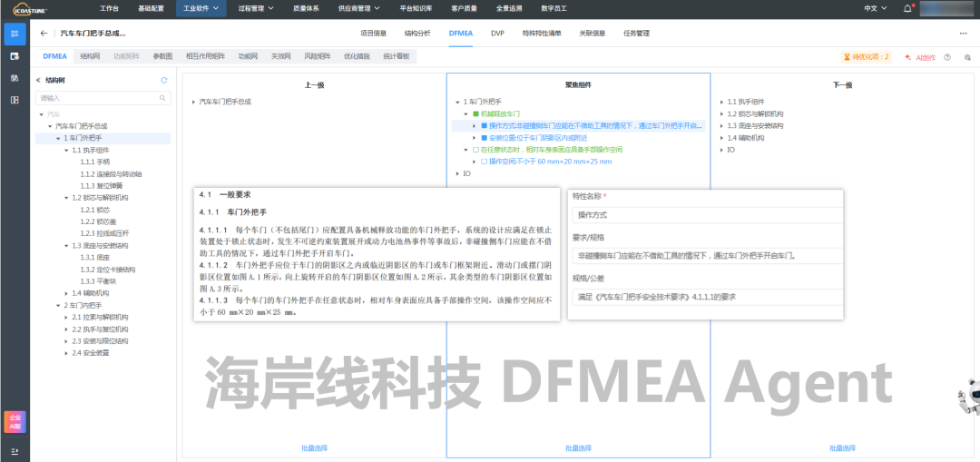Open the notification bell
Image resolution: width=980 pixels, height=462 pixels.
click(907, 8)
